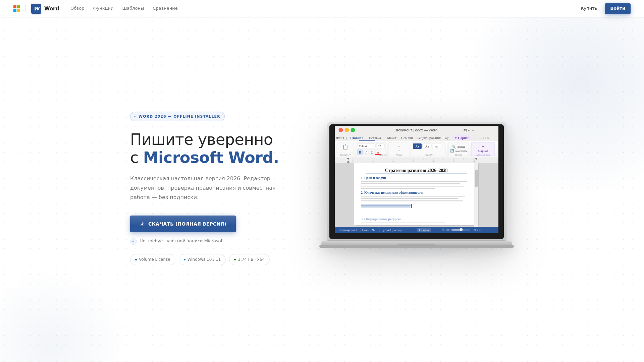Click the zoom magnifier in status bar

click(x=443, y=230)
